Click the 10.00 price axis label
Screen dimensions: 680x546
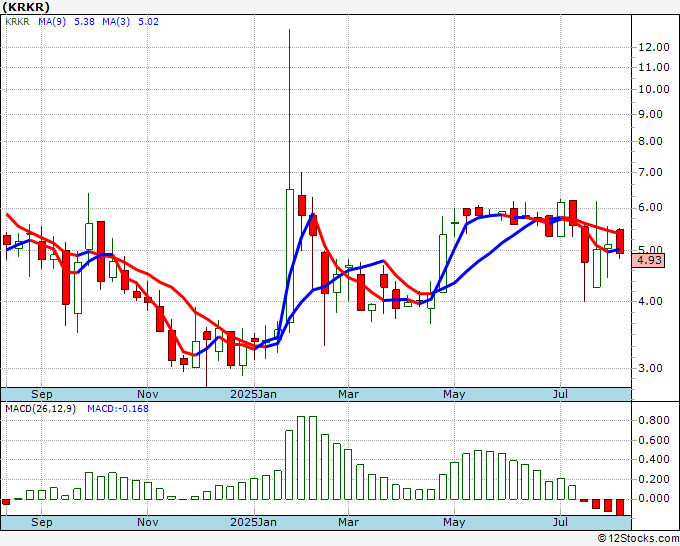[654, 89]
